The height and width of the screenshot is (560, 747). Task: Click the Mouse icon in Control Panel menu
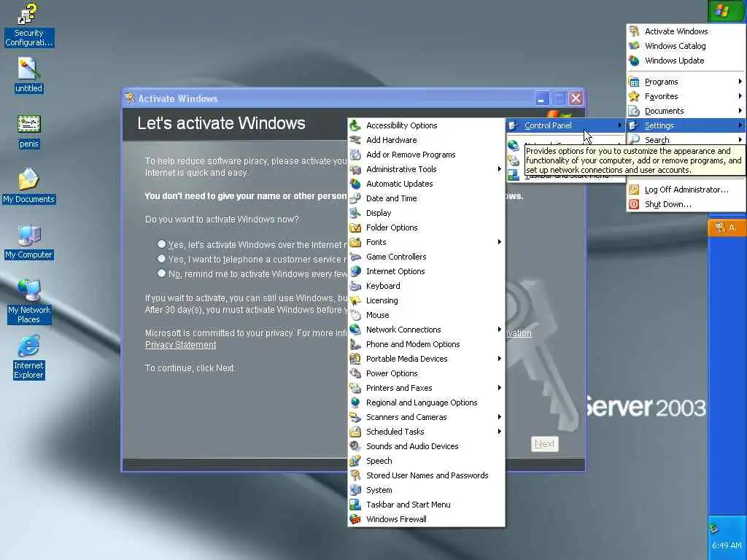click(355, 315)
